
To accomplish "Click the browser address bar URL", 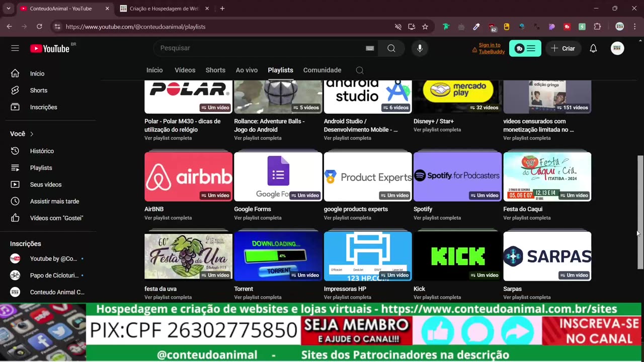I will (135, 27).
